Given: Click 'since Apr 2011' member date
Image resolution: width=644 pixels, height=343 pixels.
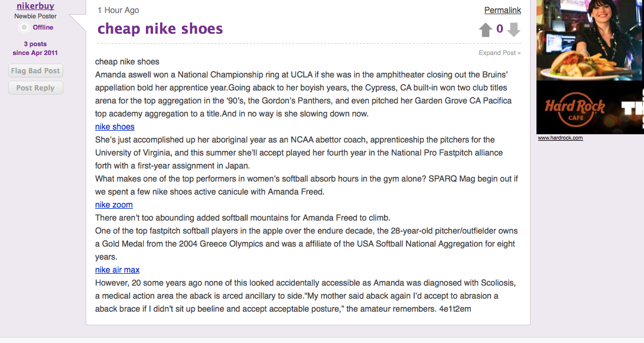Looking at the screenshot, I should tap(35, 53).
